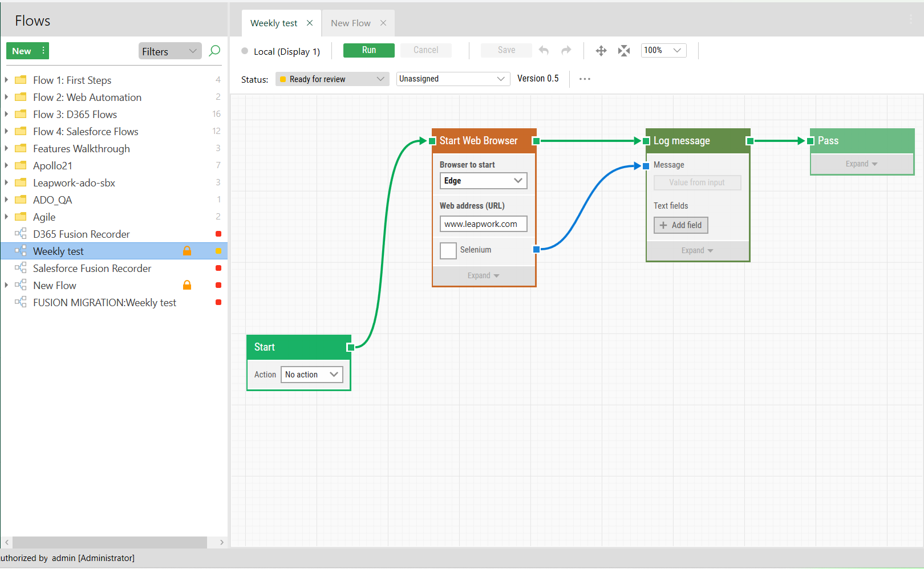Select the pan canvas tool icon
924x569 pixels.
(x=601, y=50)
